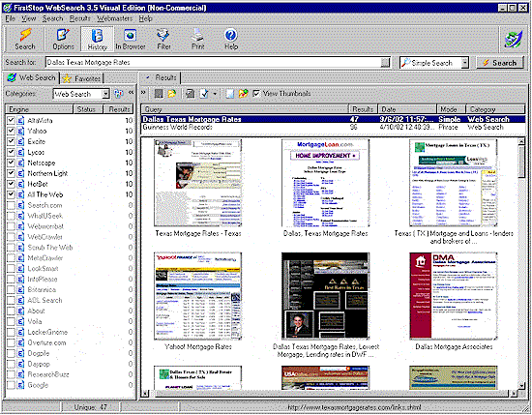Image resolution: width=532 pixels, height=415 pixels.
Task: Click the yellow folder icon in Results toolbar
Action: coord(172,93)
